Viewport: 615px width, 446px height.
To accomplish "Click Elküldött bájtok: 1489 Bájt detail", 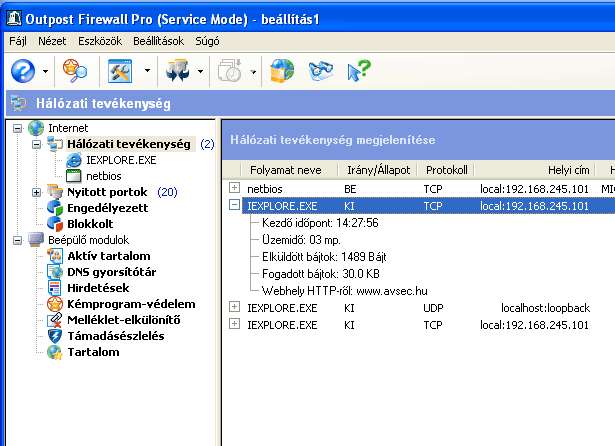I will (x=324, y=257).
